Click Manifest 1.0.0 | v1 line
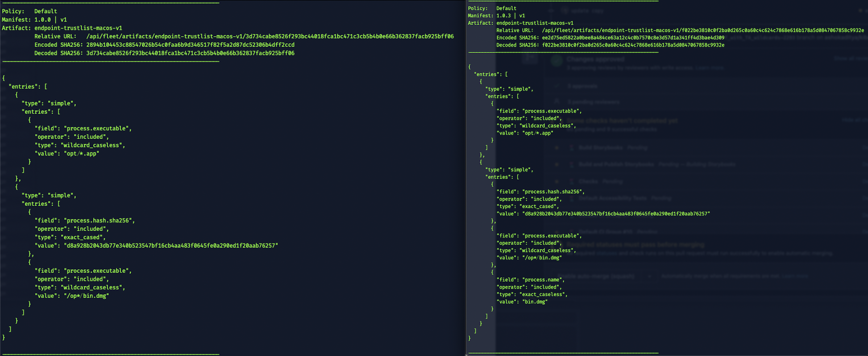 pos(34,20)
